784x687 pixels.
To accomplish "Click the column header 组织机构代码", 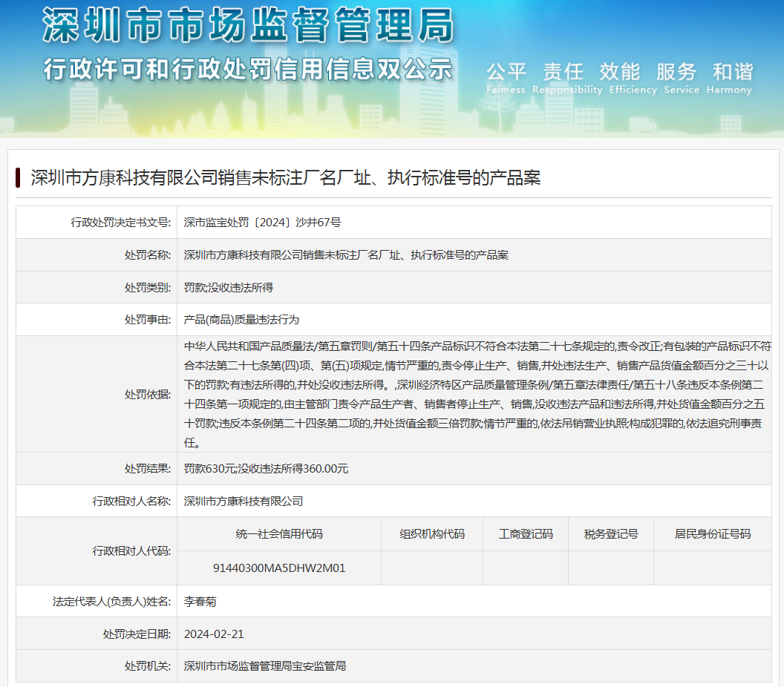I will click(432, 533).
